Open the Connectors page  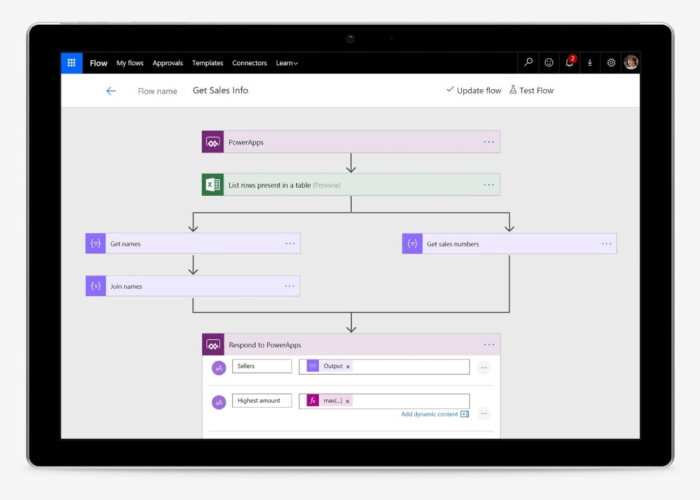coord(250,63)
